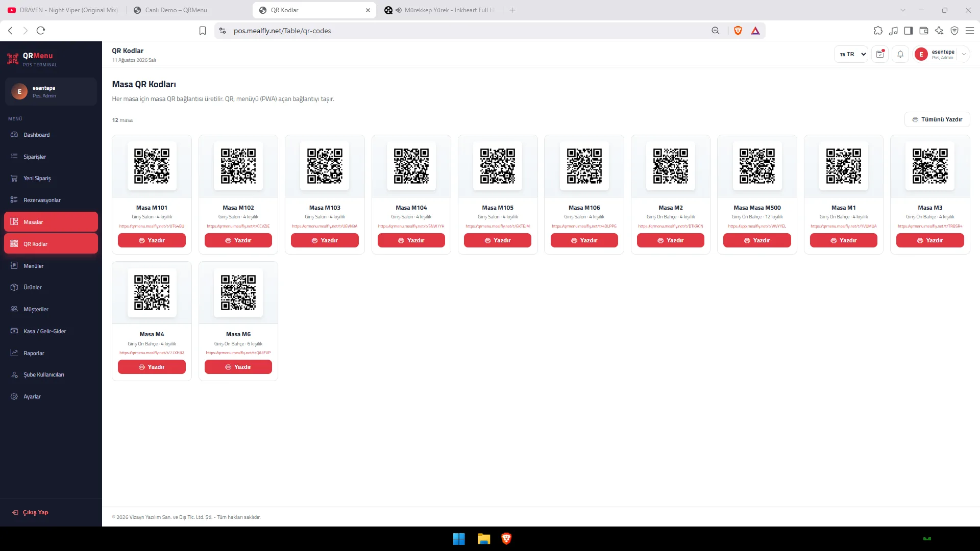The image size is (980, 551).
Task: Click Yazdır under Masa M3
Action: [930, 240]
